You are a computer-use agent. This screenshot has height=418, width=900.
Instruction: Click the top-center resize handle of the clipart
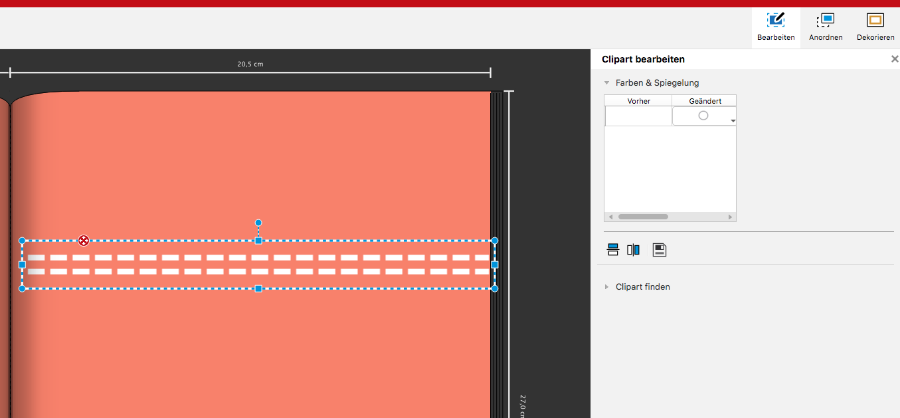tap(258, 241)
